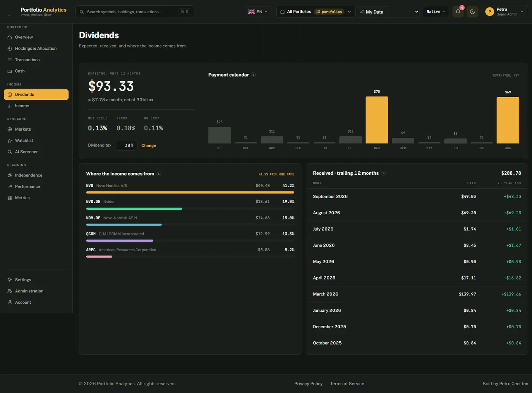Click the Payment calendar info icon

click(x=253, y=75)
